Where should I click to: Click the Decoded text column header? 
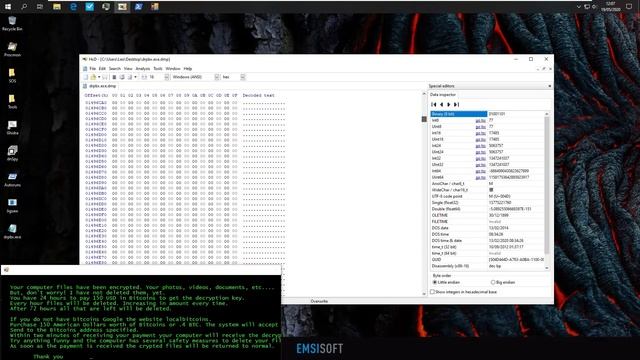[x=258, y=96]
